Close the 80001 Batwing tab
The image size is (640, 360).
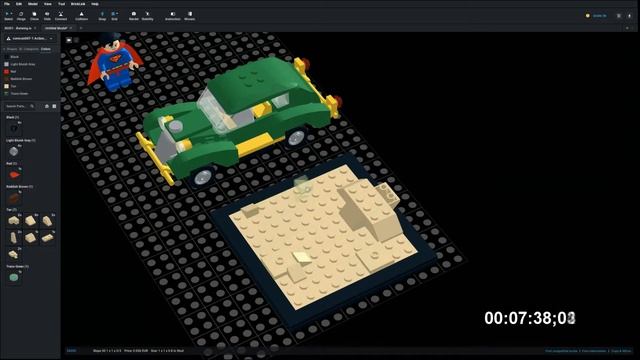(35, 28)
